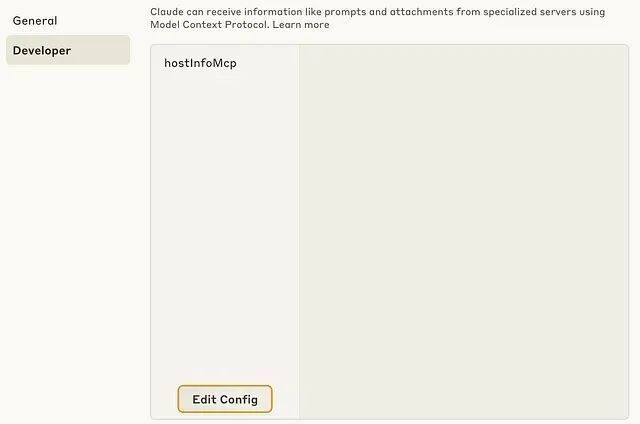This screenshot has height=424, width=640.
Task: Select the Developer tab in sidebar
Action: point(42,51)
